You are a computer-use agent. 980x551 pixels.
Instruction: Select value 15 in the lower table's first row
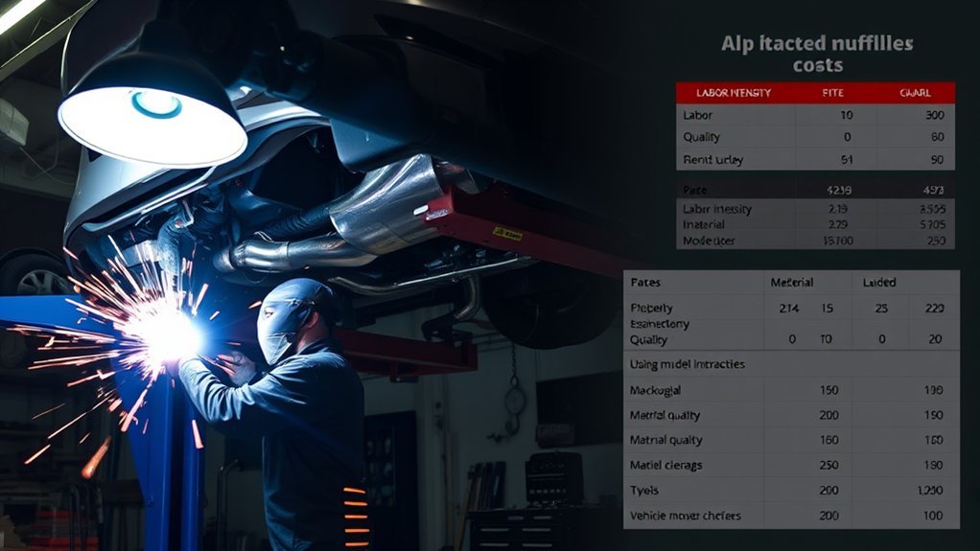click(827, 309)
